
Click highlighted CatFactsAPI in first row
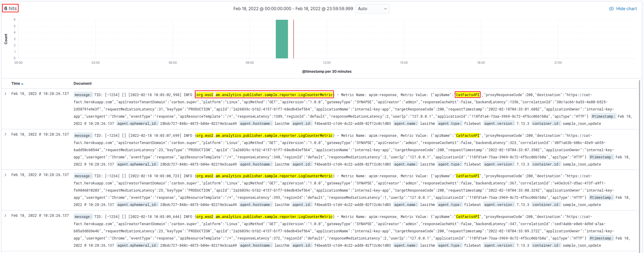[x=467, y=95]
